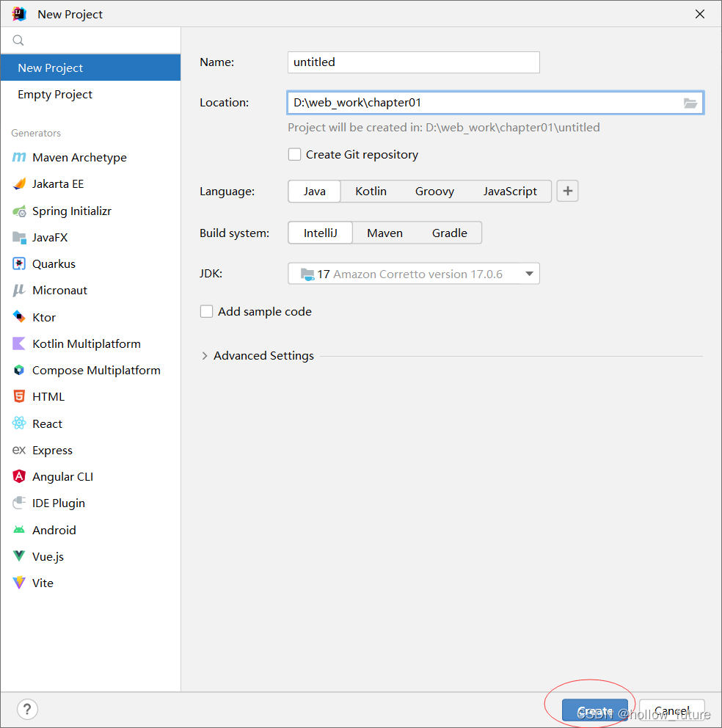Choose the JavaFX generator icon
The image size is (722, 728).
pos(19,238)
